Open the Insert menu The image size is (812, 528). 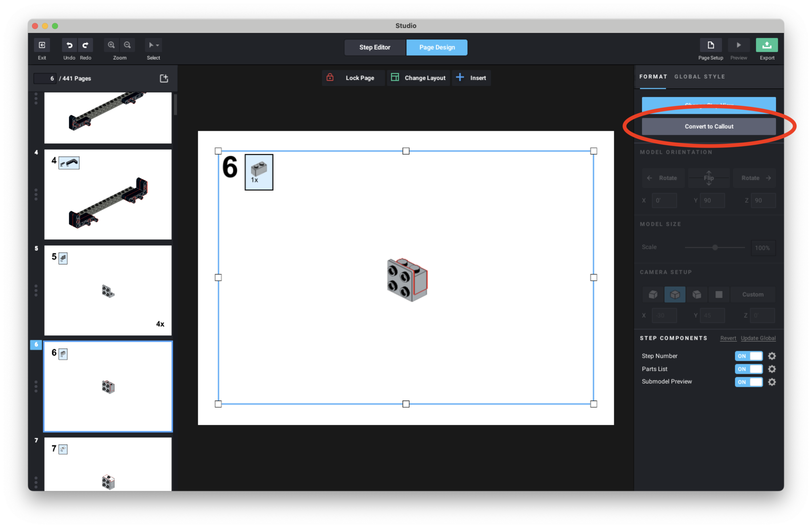[471, 78]
